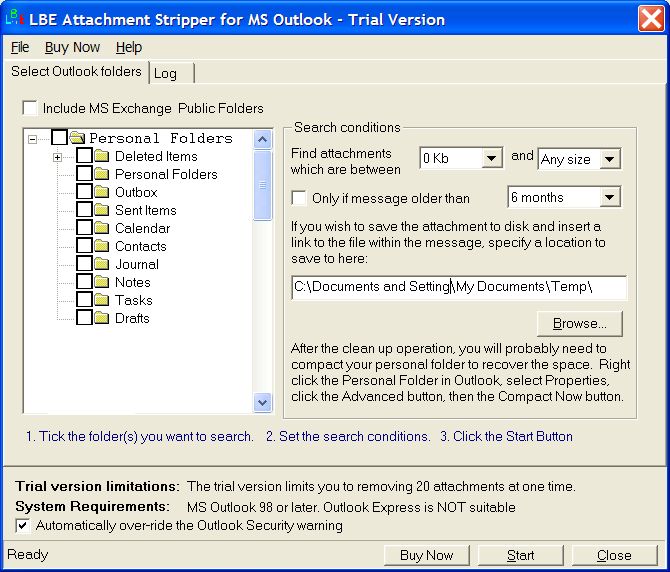Open the 6 months age dropdown

pyautogui.click(x=610, y=197)
